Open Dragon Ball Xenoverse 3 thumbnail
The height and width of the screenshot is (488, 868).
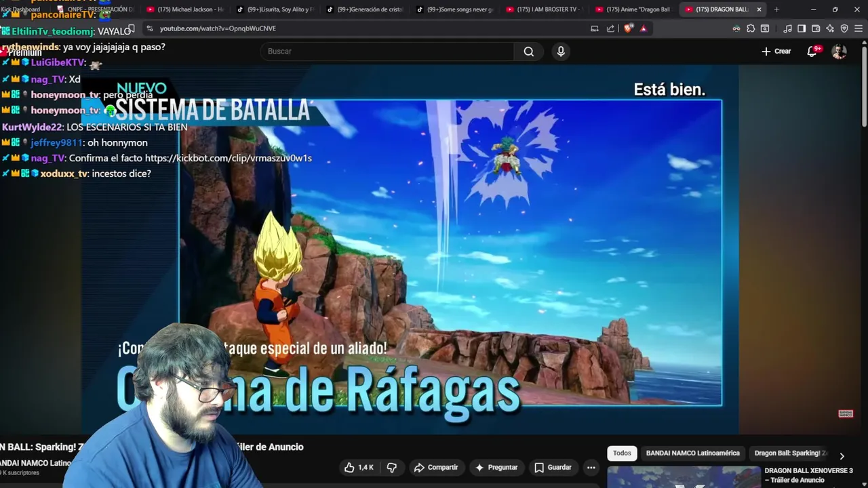pyautogui.click(x=684, y=476)
